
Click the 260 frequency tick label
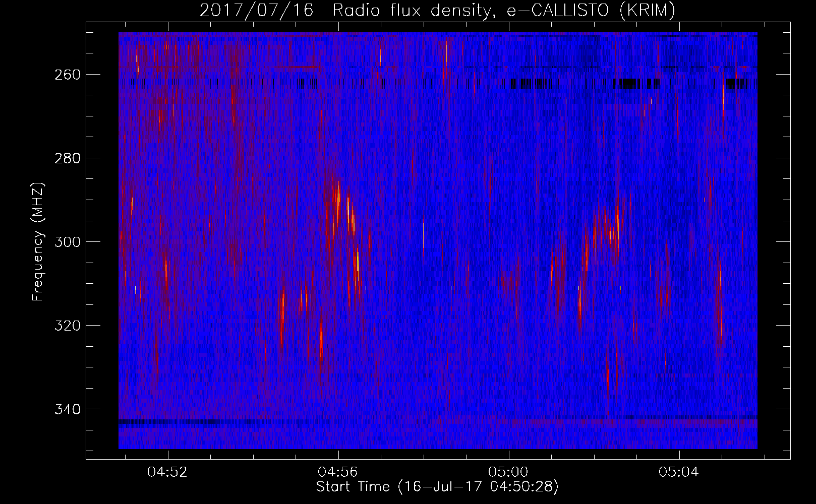click(67, 75)
